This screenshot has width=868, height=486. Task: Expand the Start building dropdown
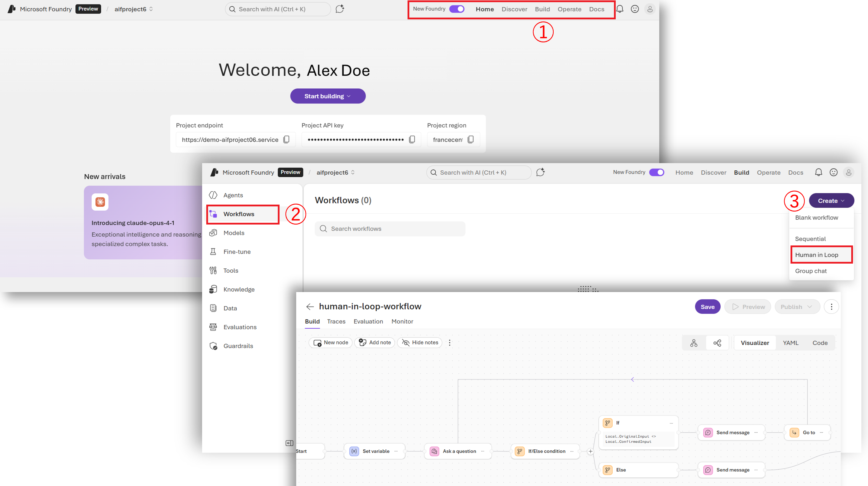pos(328,96)
